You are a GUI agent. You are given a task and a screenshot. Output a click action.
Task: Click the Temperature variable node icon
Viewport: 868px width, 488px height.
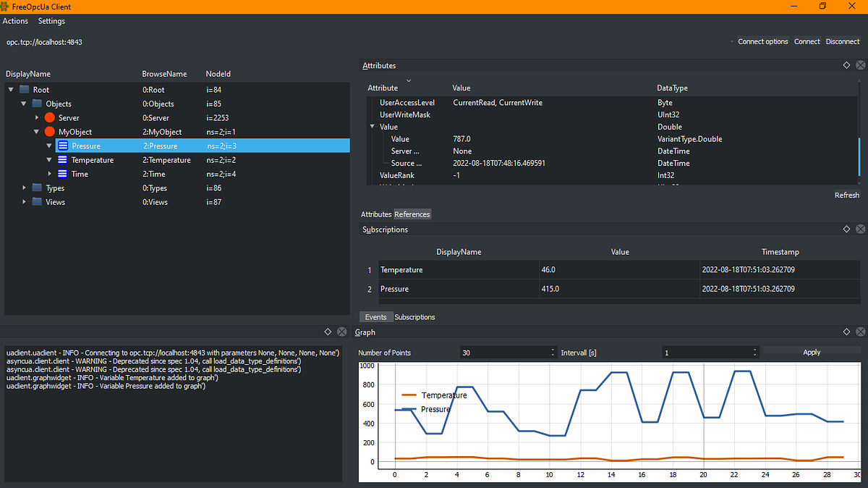[x=63, y=159]
